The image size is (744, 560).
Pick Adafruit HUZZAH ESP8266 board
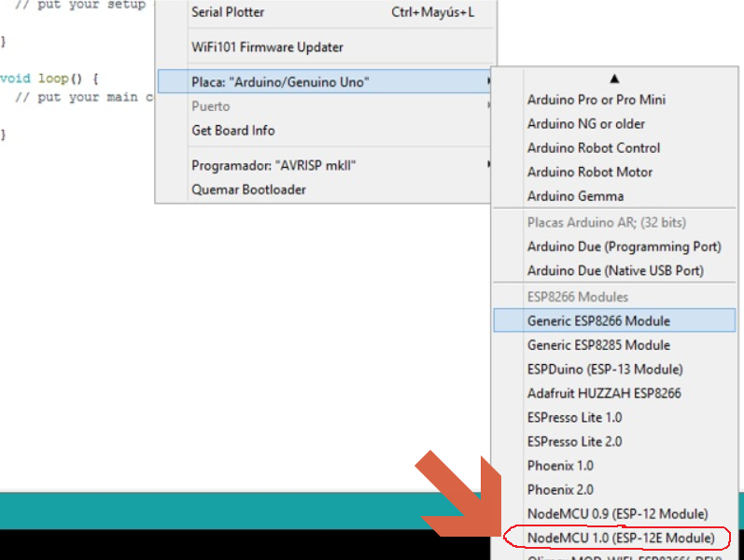pos(614,394)
